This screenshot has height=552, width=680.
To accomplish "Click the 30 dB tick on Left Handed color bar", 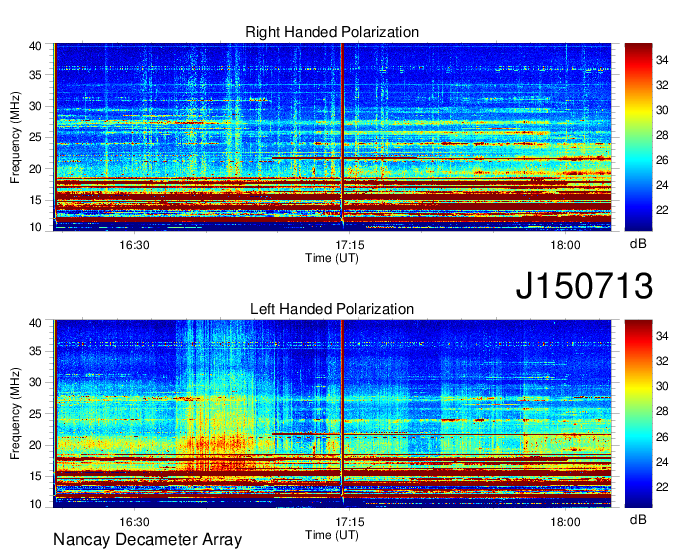I will pos(662,386).
